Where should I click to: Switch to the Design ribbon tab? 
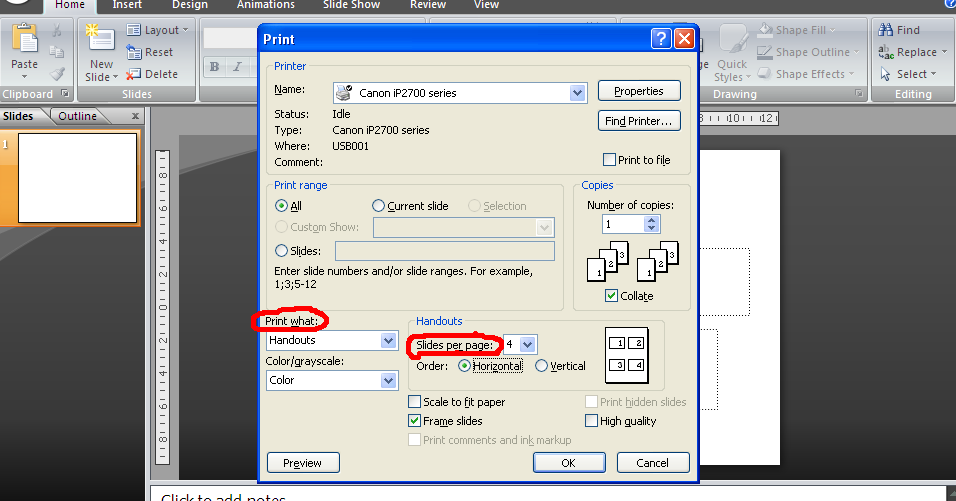pos(189,5)
